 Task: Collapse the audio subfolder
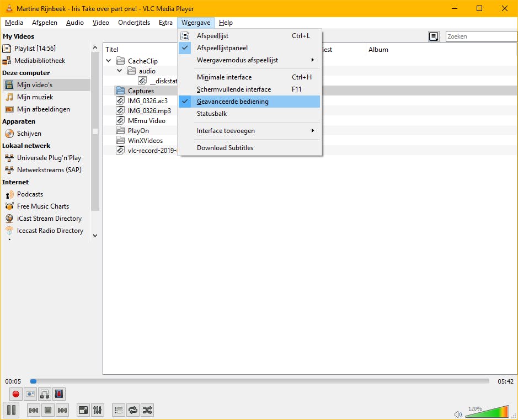120,71
